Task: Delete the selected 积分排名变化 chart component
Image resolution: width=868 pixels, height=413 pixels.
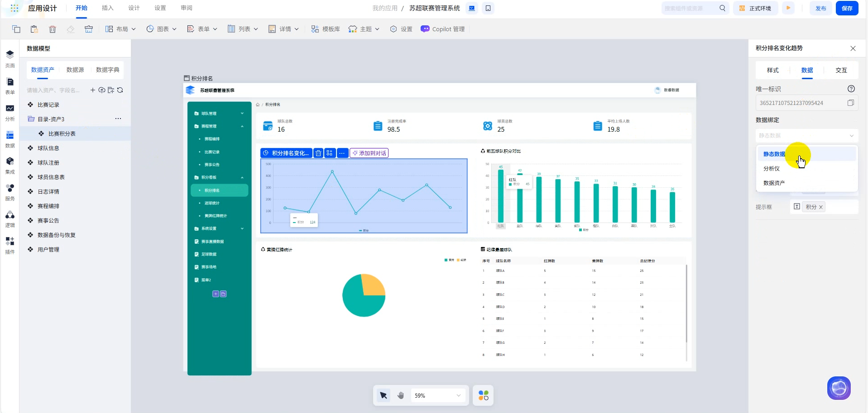Action: [318, 153]
